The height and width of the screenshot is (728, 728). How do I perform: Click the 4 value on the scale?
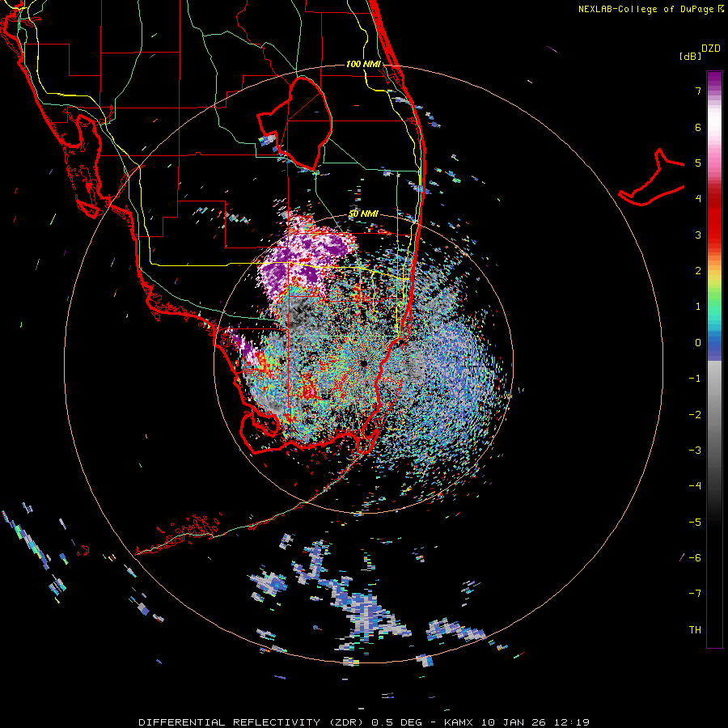pos(698,199)
